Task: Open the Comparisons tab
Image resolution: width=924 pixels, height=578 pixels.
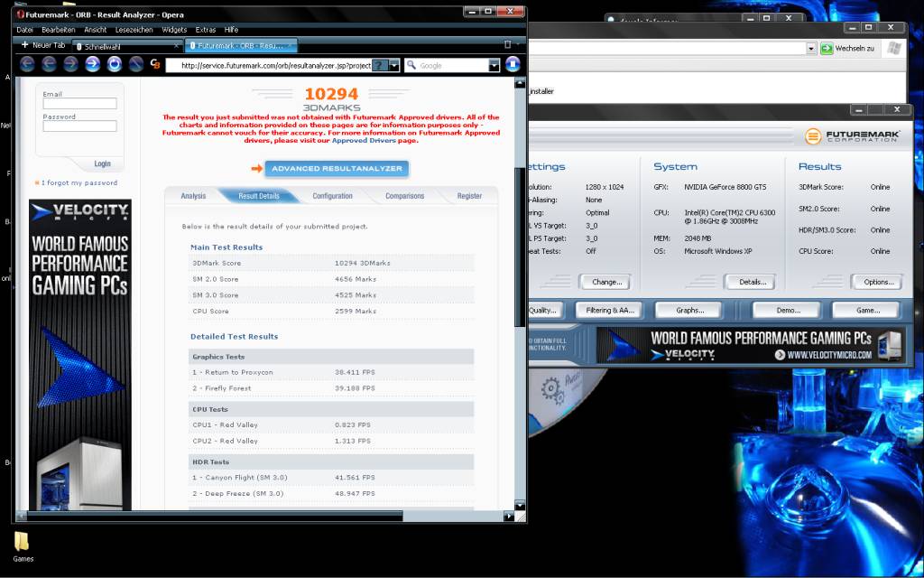Action: tap(404, 196)
